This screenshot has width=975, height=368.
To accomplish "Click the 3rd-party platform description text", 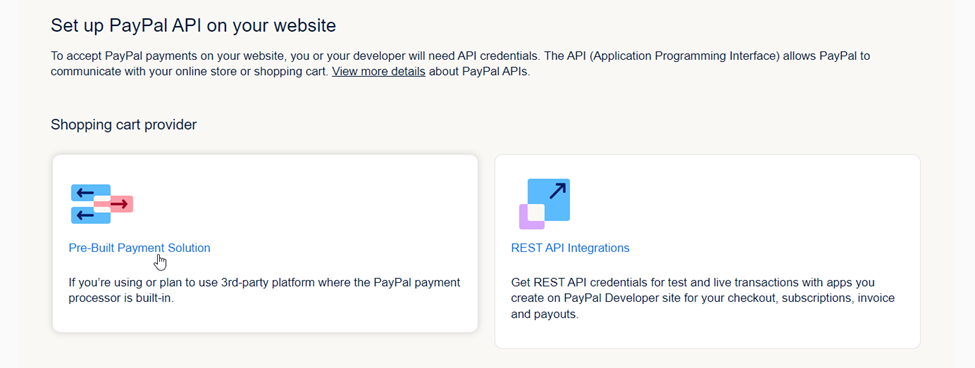I will [264, 290].
